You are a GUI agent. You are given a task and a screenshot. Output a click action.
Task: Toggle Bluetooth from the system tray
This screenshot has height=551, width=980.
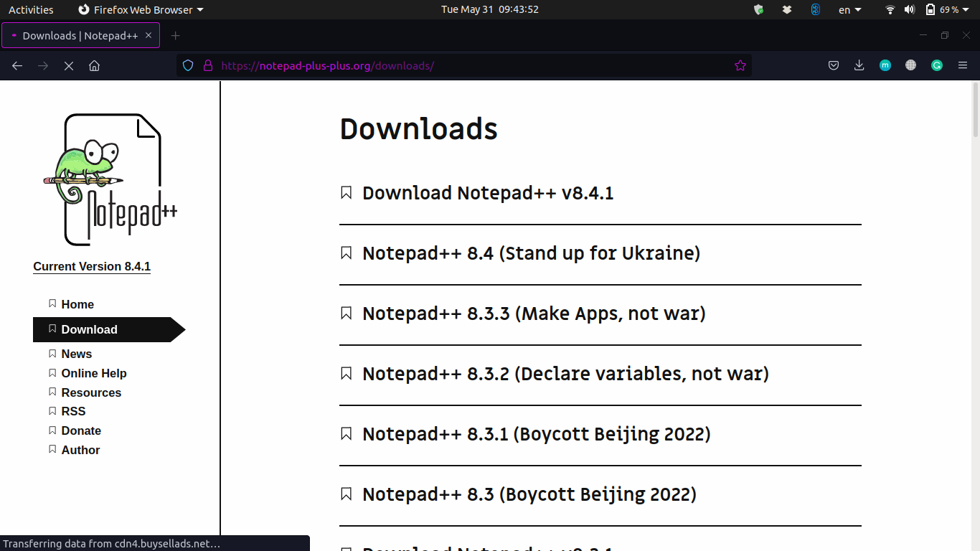[815, 9]
